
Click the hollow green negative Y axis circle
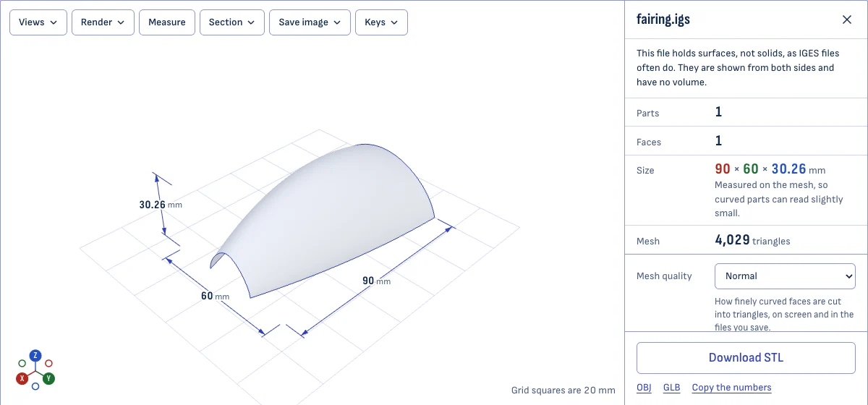22,363
